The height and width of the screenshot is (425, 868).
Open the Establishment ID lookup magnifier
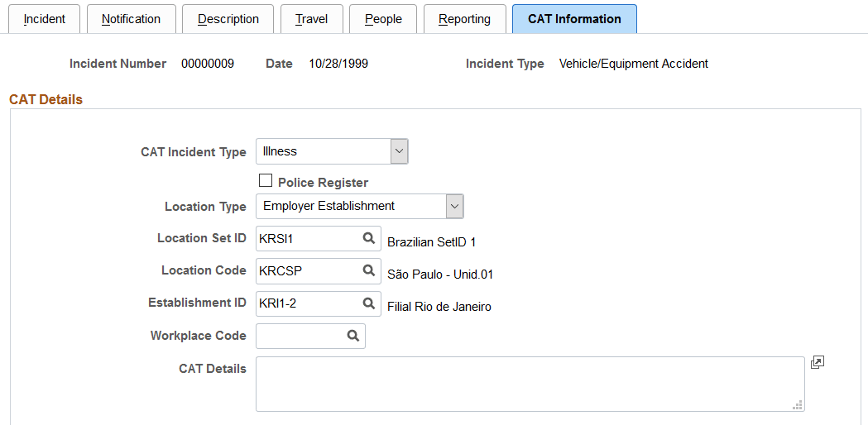pos(369,303)
